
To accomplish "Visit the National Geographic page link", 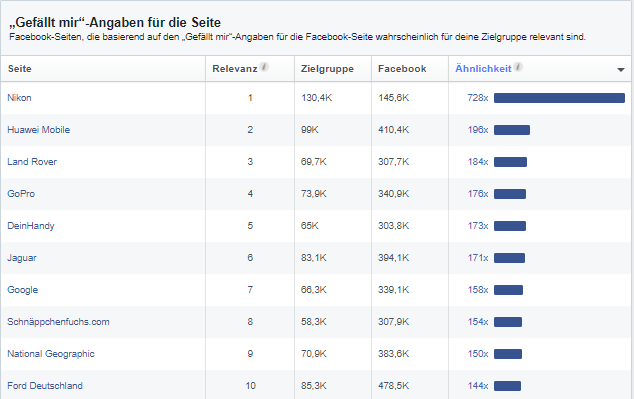I will [51, 354].
